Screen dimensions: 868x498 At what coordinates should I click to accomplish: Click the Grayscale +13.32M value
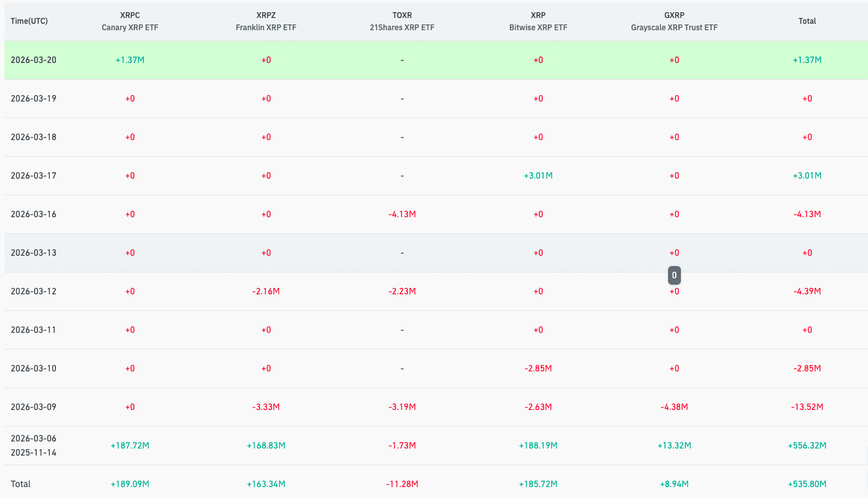(x=674, y=445)
